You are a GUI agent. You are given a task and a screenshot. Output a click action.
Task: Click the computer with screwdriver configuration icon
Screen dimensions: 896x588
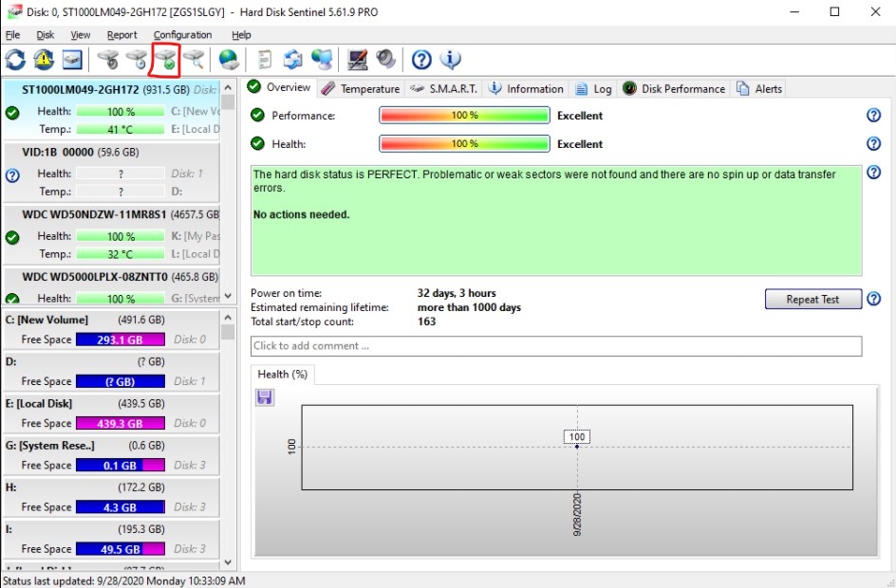(358, 60)
